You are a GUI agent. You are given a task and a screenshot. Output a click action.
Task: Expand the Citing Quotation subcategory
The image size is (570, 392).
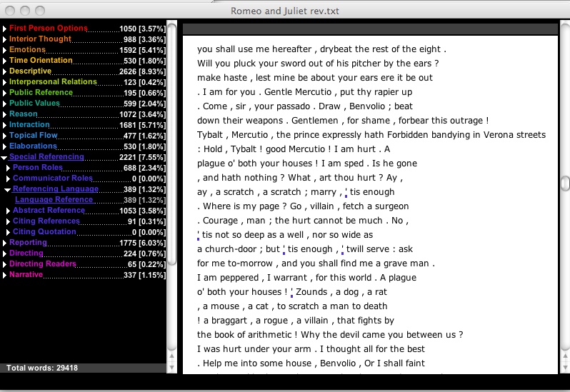(x=8, y=233)
